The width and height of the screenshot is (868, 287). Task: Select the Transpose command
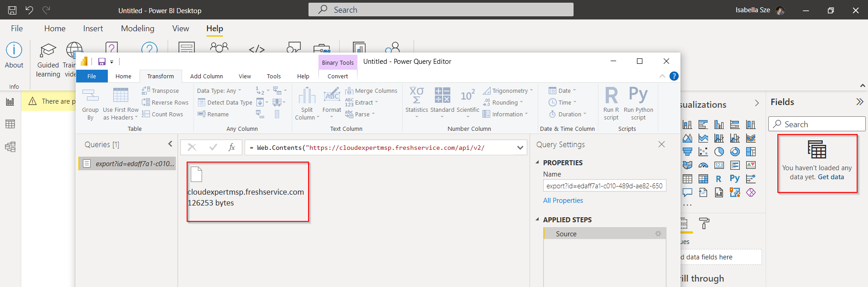[x=160, y=91]
